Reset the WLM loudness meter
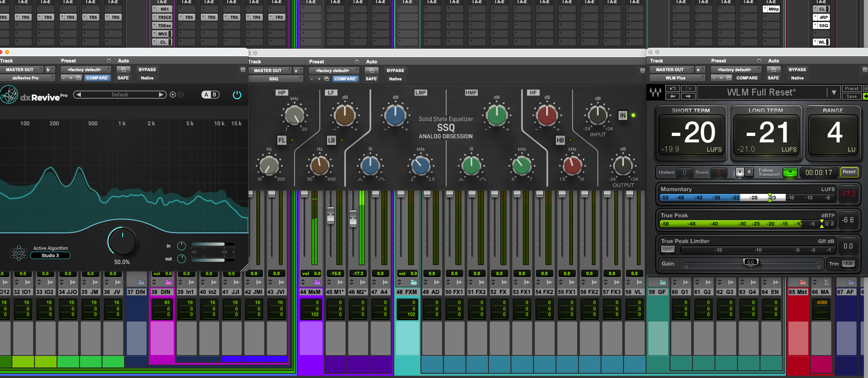This screenshot has height=378, width=868. 849,172
